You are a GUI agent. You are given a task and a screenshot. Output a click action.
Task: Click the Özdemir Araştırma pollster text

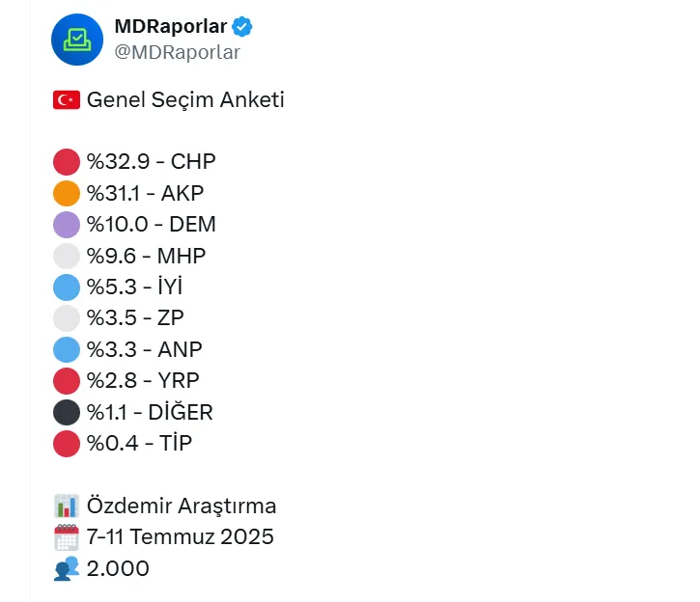182,506
